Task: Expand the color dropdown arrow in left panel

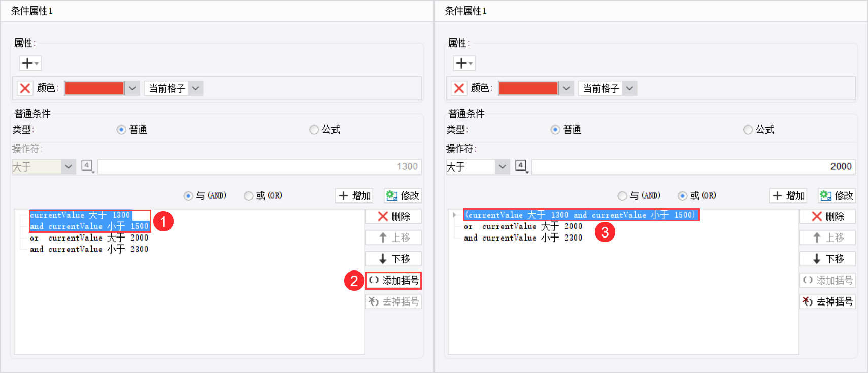Action: [x=132, y=88]
